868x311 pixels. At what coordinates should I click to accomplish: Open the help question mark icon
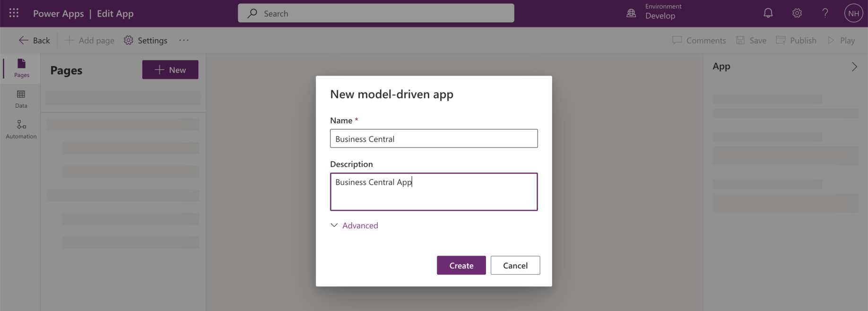[x=825, y=13]
